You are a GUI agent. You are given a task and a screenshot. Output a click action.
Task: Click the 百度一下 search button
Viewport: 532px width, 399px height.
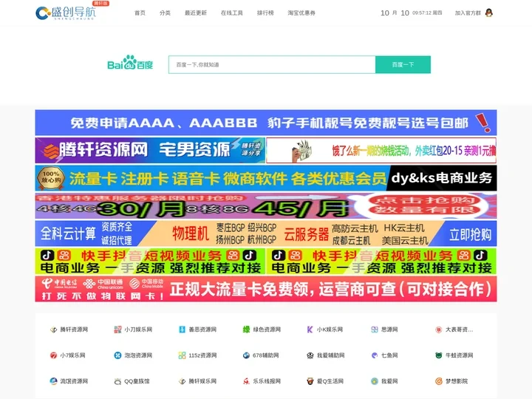point(403,64)
